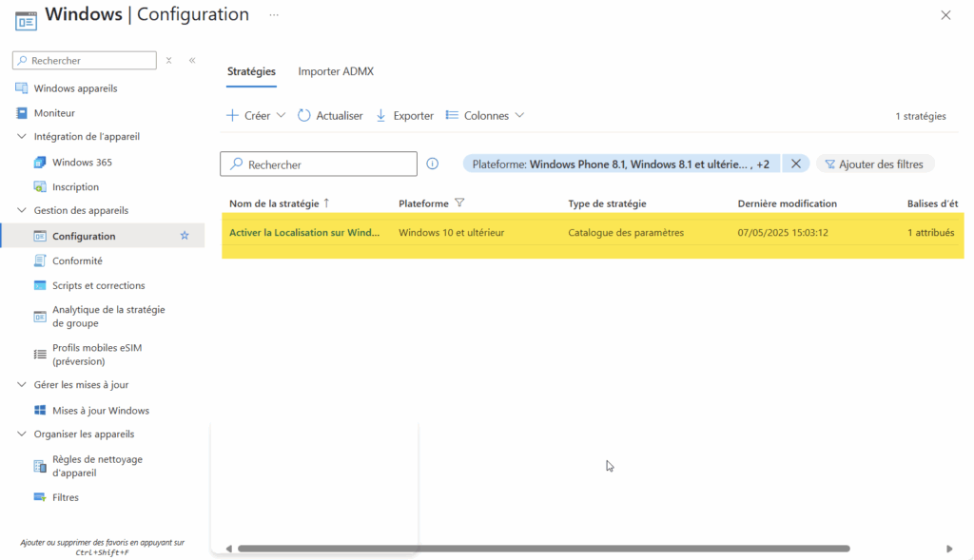Click the scrollbar left arrow
This screenshot has width=974, height=560.
pyautogui.click(x=229, y=549)
